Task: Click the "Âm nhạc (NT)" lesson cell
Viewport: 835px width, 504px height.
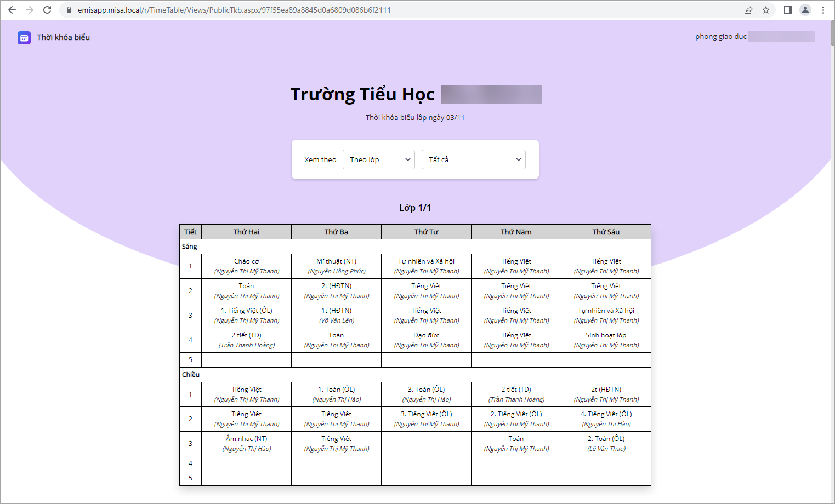Action: pos(246,444)
